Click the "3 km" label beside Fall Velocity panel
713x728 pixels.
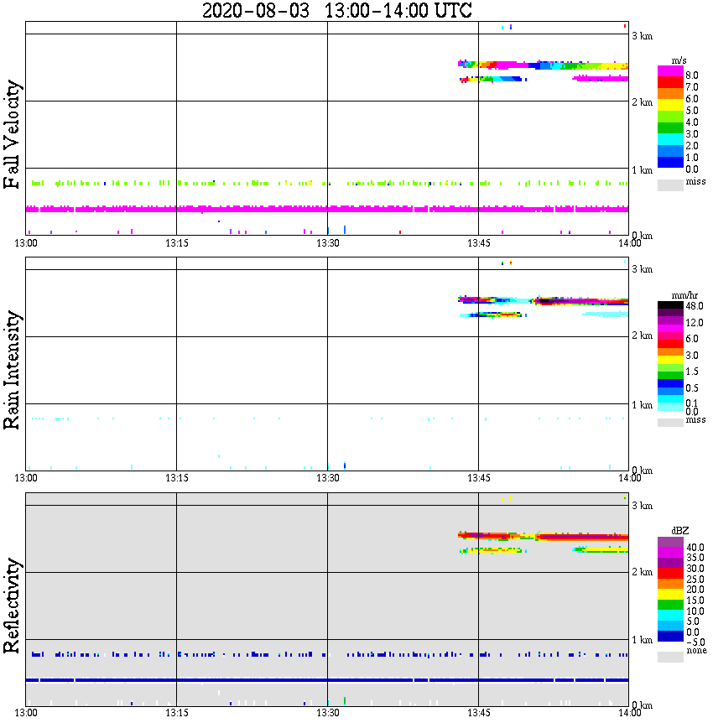642,36
